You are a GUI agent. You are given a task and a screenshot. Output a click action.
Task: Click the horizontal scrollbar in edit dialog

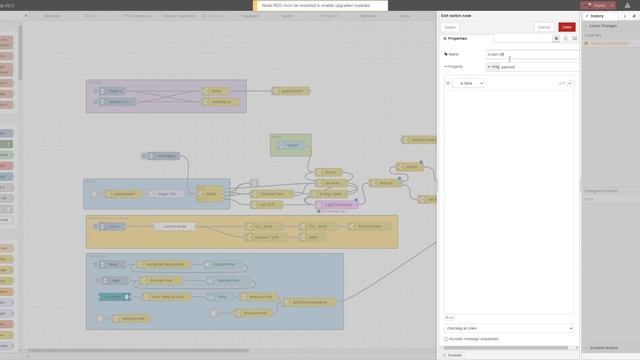coord(505,348)
